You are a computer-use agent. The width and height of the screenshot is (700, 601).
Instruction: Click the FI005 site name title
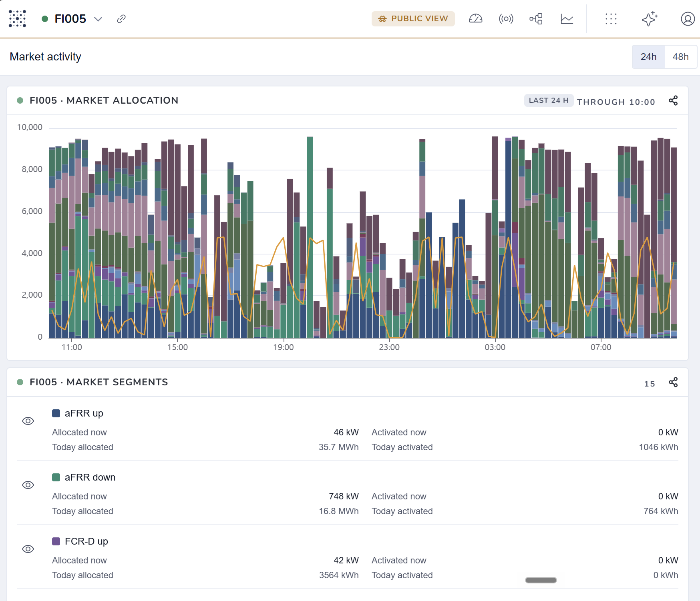point(70,19)
